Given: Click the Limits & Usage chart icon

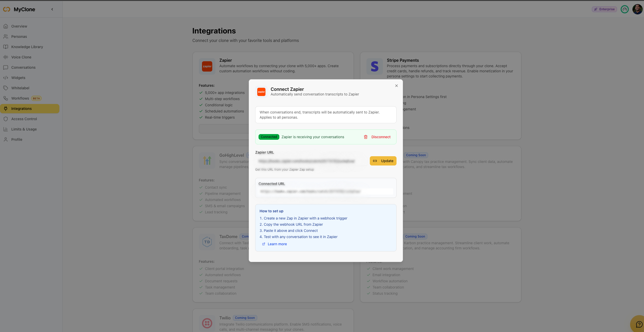Looking at the screenshot, I should click(6, 129).
